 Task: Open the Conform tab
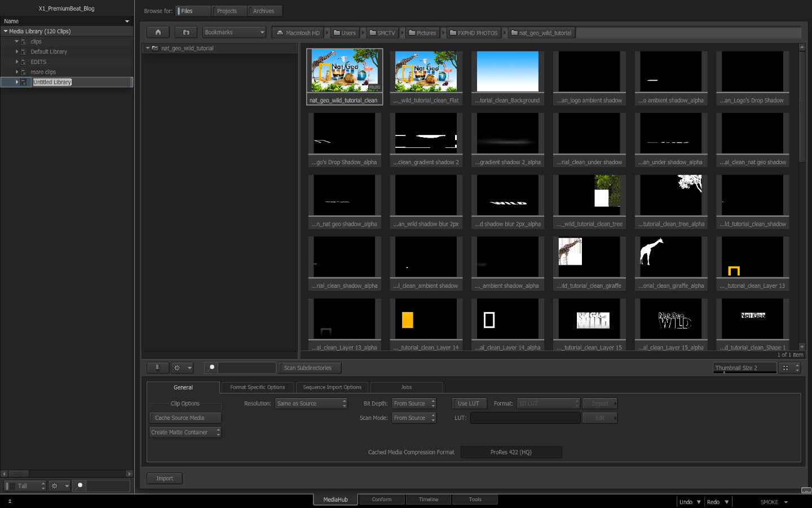coord(382,500)
